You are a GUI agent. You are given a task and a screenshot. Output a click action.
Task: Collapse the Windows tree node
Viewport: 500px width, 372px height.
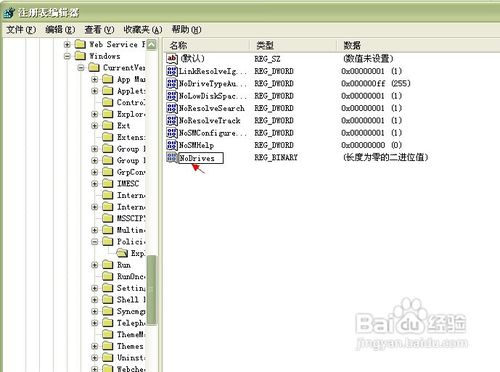[x=67, y=56]
